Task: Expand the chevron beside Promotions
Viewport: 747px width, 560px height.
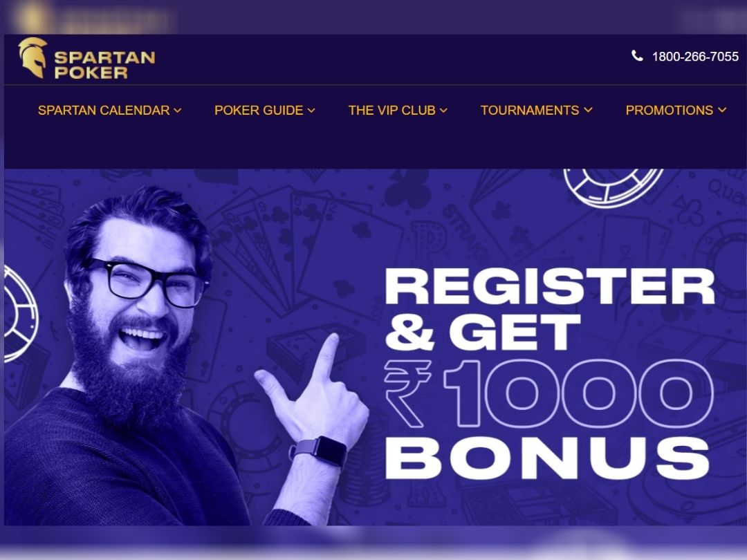Action: [x=722, y=110]
